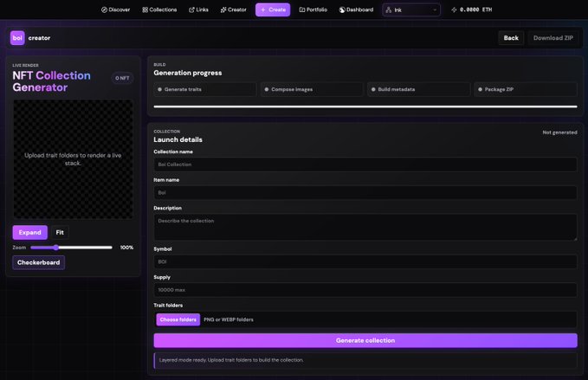Image resolution: width=588 pixels, height=380 pixels.
Task: Click the Portfolio folder icon
Action: (302, 10)
